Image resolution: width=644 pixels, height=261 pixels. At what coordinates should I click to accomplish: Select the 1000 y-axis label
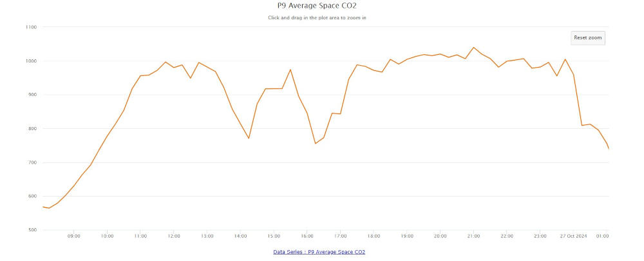coord(31,61)
